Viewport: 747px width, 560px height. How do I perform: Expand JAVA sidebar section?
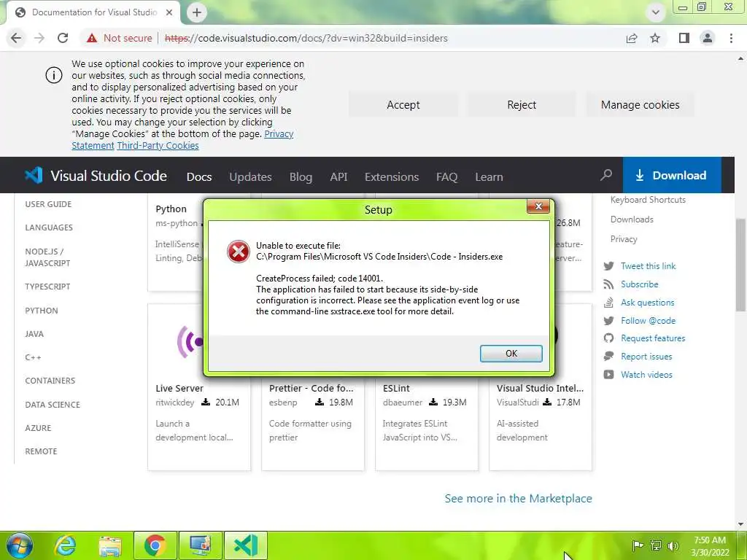34,334
